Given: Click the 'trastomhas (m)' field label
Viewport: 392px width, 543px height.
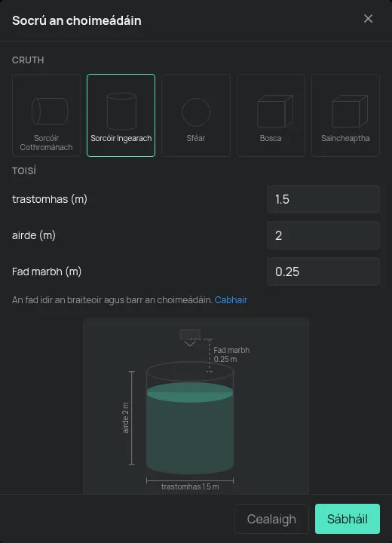Looking at the screenshot, I should (x=50, y=199).
